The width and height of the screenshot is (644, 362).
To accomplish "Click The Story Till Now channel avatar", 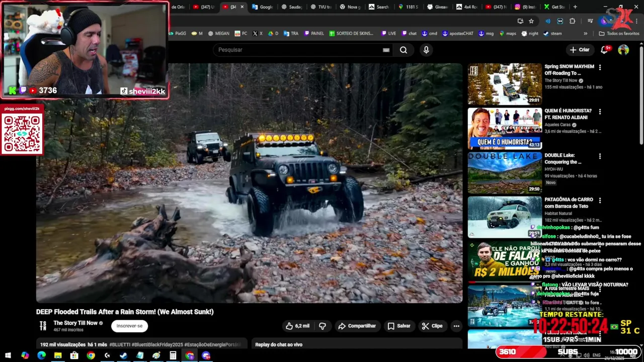I will [43, 326].
